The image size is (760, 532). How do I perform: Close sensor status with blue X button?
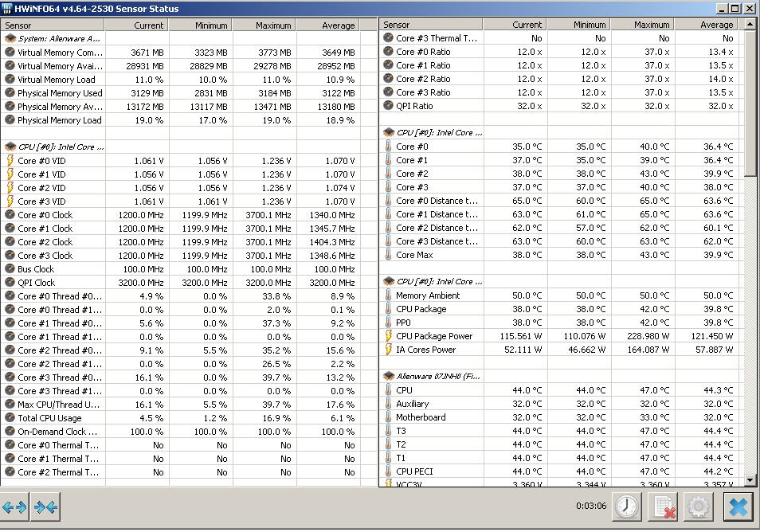point(738,507)
